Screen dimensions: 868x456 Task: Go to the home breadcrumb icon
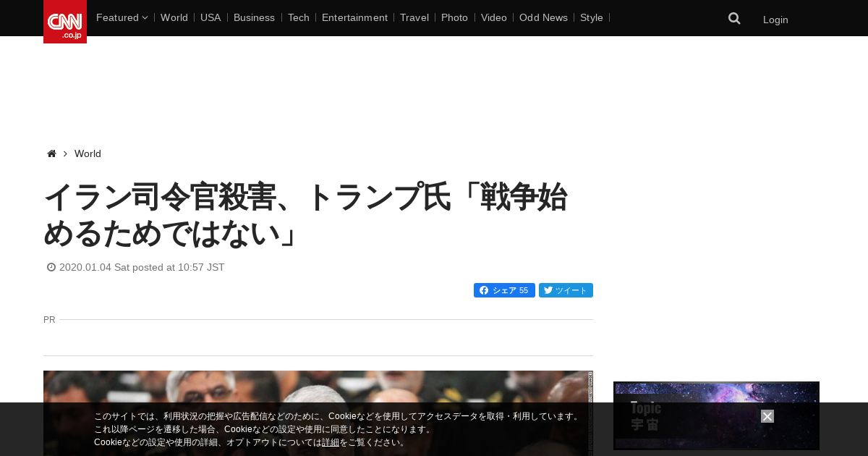(x=51, y=153)
